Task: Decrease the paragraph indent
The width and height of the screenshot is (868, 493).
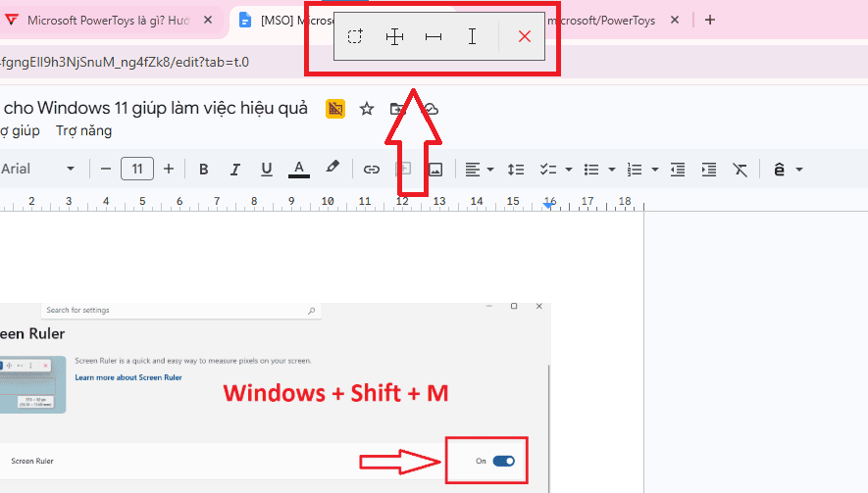Action: (678, 170)
